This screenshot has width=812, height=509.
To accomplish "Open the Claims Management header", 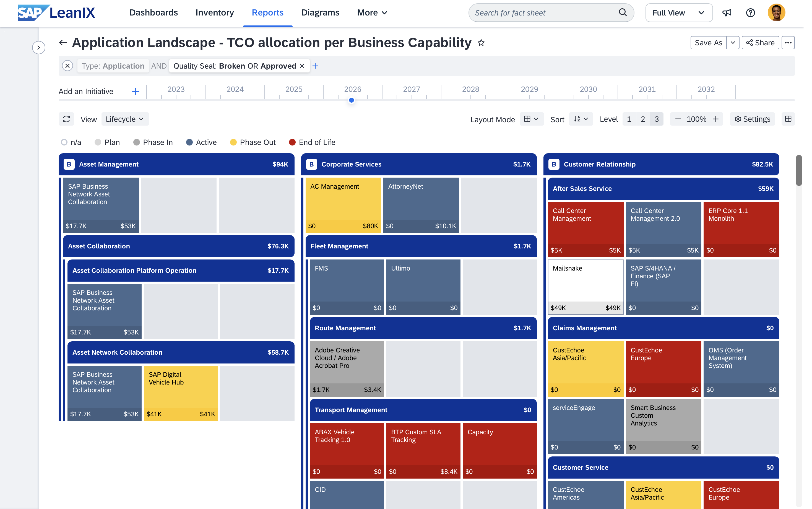I will [x=663, y=328].
